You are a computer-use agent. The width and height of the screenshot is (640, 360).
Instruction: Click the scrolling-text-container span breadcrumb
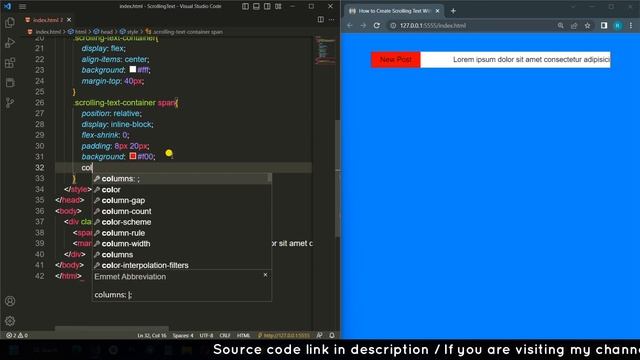(184, 31)
